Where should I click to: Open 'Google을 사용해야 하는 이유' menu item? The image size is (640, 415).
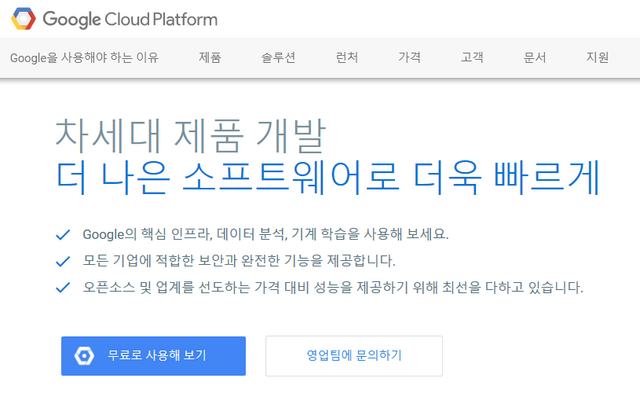pyautogui.click(x=84, y=58)
